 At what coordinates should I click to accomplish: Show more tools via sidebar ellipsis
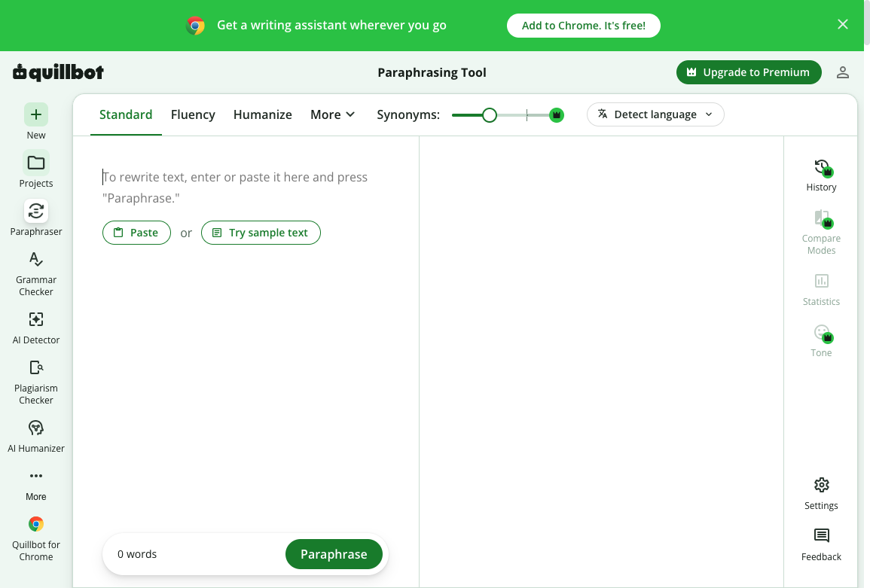pyautogui.click(x=36, y=476)
